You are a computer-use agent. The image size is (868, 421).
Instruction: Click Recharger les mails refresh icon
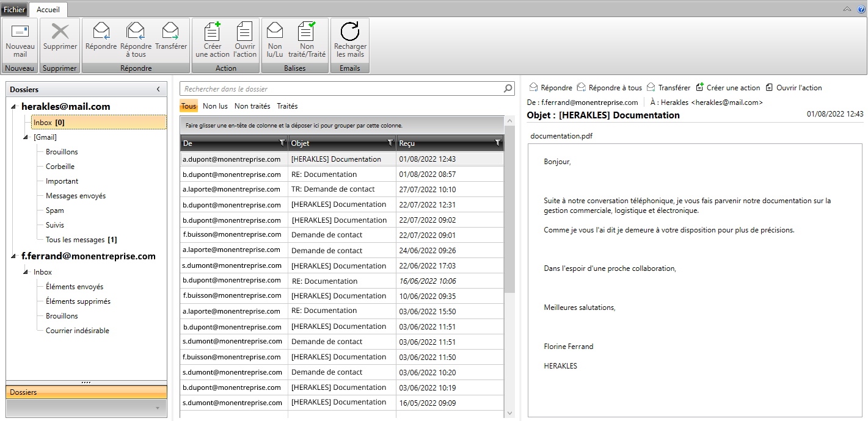pyautogui.click(x=349, y=31)
